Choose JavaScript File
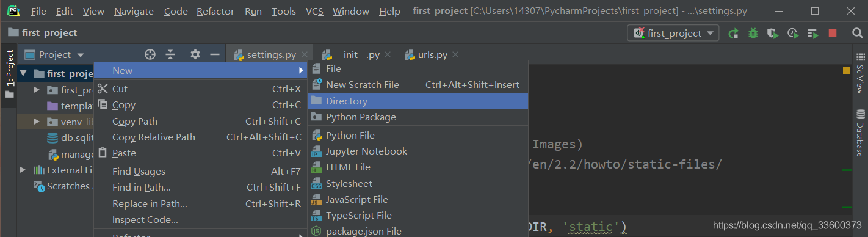This screenshot has height=237, width=868. point(418,199)
